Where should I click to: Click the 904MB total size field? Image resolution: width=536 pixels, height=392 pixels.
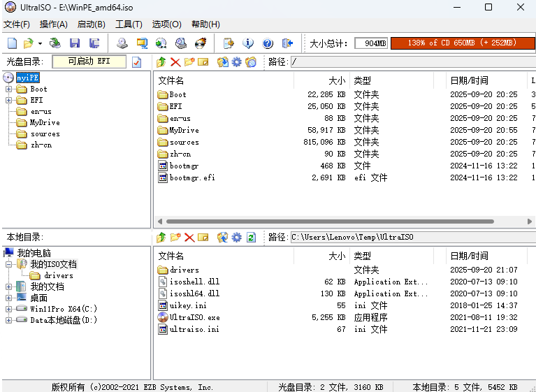(x=371, y=43)
